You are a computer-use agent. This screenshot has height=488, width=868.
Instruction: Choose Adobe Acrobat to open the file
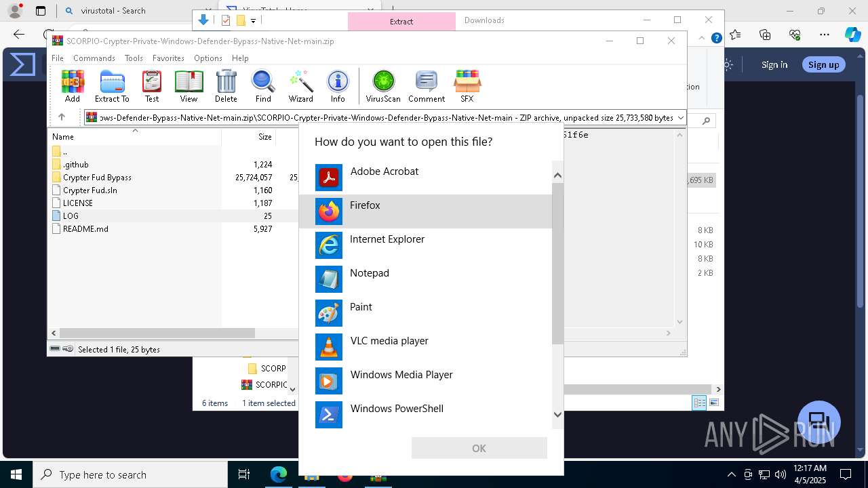tap(426, 178)
